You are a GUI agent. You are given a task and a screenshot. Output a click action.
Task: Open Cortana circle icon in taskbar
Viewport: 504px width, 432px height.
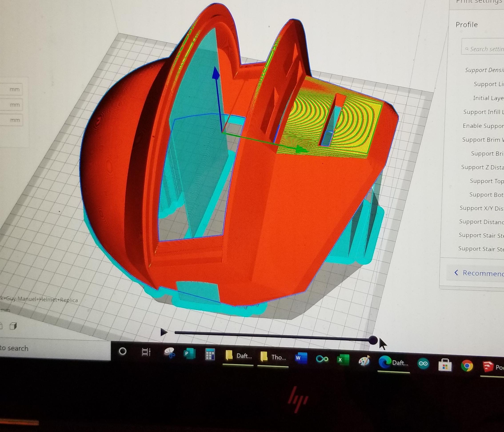tap(123, 351)
